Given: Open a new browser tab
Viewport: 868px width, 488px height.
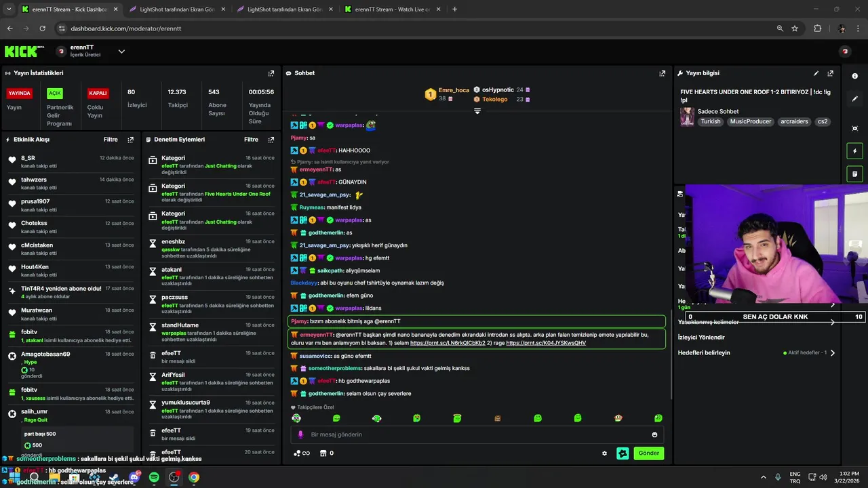Looking at the screenshot, I should pyautogui.click(x=454, y=9).
